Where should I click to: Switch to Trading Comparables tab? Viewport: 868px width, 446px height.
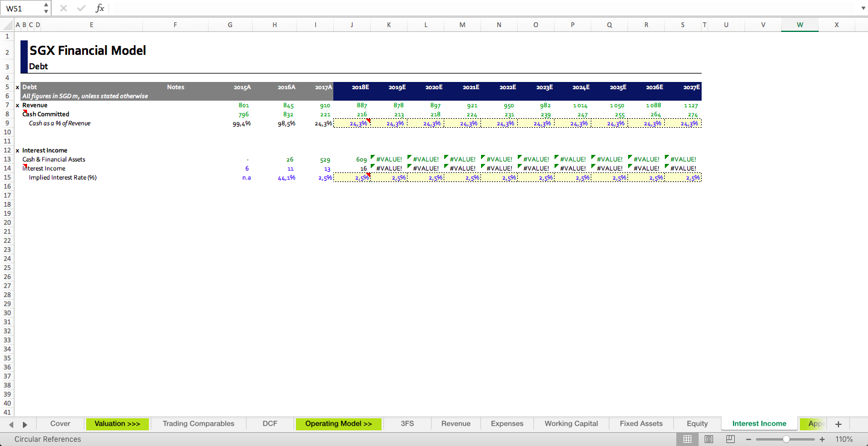pos(198,424)
